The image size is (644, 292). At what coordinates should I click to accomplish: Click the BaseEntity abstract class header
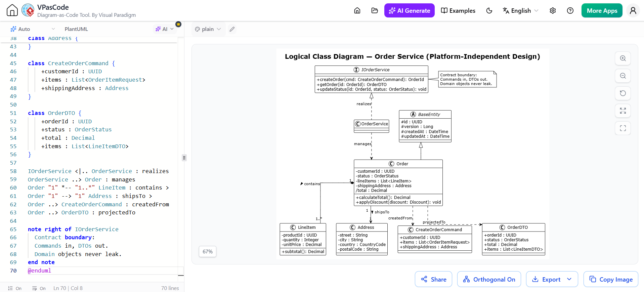pyautogui.click(x=425, y=114)
